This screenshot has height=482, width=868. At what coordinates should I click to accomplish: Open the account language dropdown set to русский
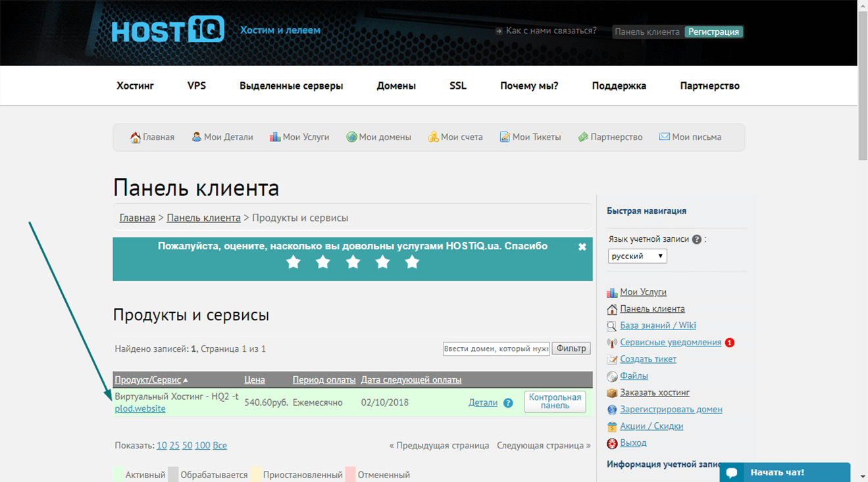[x=638, y=256]
